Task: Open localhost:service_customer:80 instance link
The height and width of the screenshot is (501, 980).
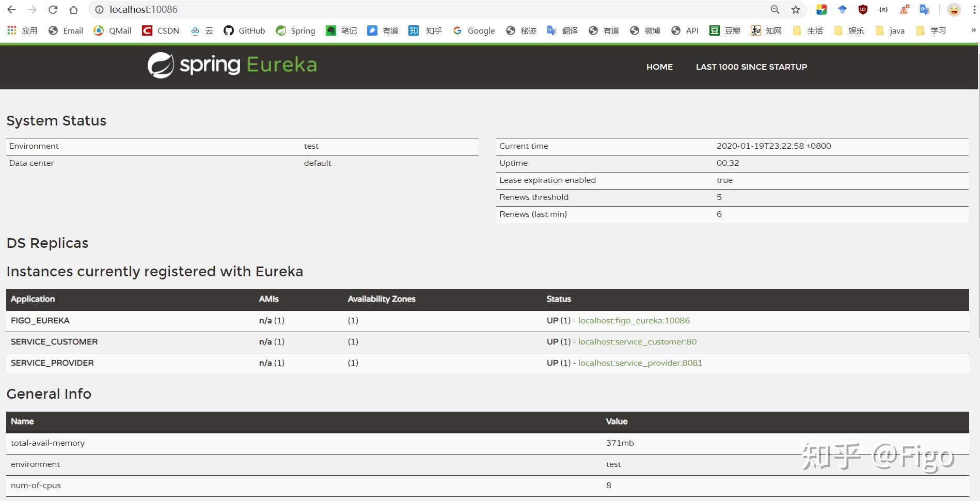Action: pyautogui.click(x=637, y=342)
